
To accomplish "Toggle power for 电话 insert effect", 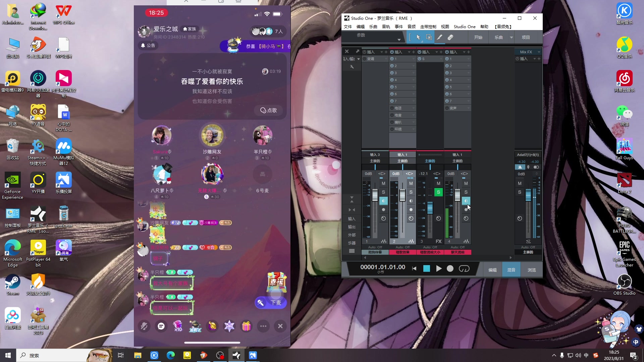I will pos(392,108).
